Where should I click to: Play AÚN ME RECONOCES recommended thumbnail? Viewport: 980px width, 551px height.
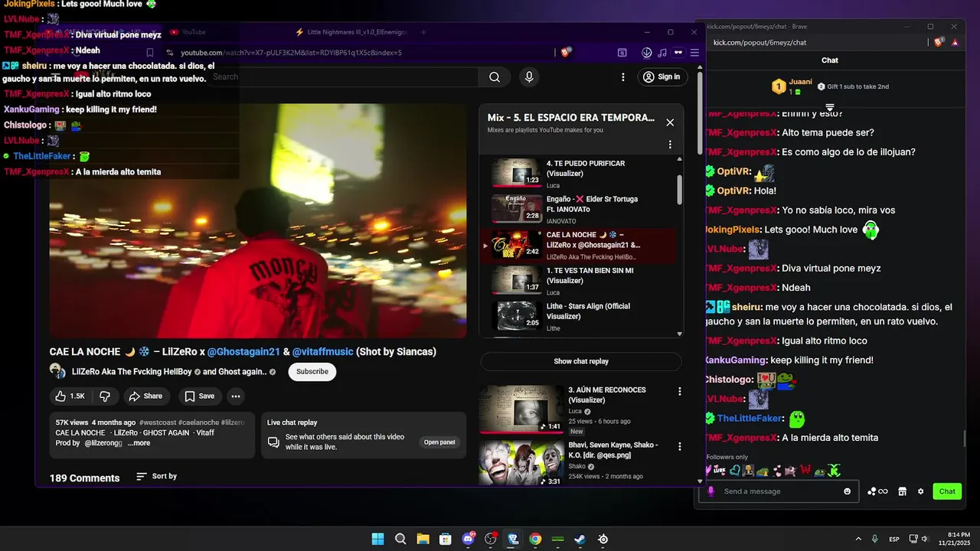point(521,409)
